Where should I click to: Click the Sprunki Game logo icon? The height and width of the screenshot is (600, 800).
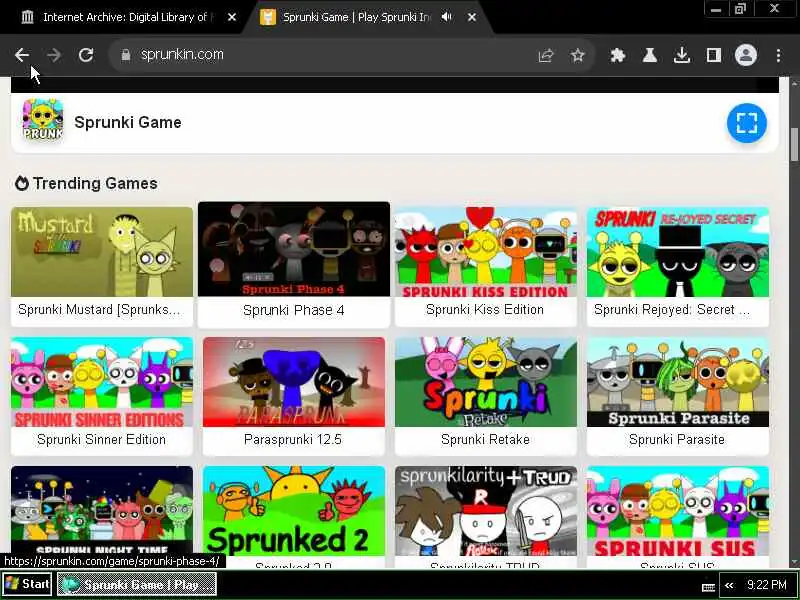click(43, 120)
